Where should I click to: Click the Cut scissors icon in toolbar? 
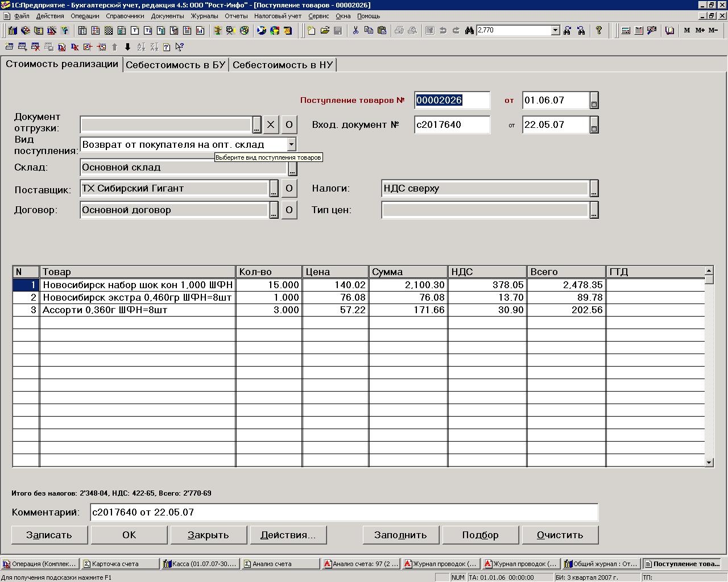355,30
